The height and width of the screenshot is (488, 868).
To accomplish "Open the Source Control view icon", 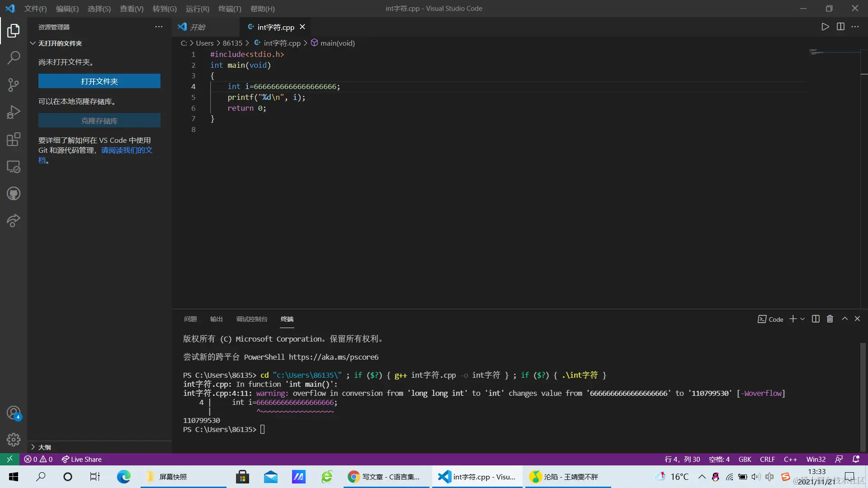I will (14, 84).
